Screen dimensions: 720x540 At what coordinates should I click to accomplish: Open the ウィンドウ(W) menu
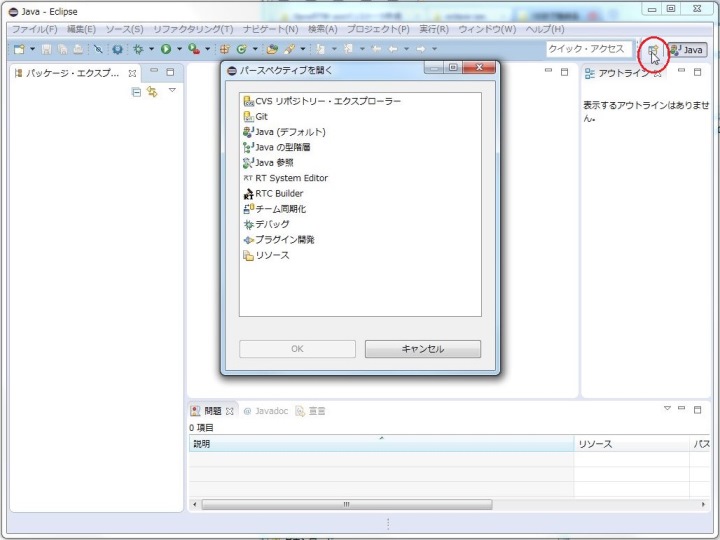pyautogui.click(x=487, y=29)
